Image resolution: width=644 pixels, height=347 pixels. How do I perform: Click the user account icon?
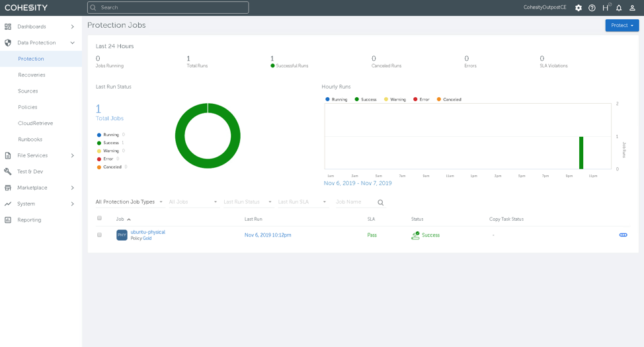tap(632, 8)
